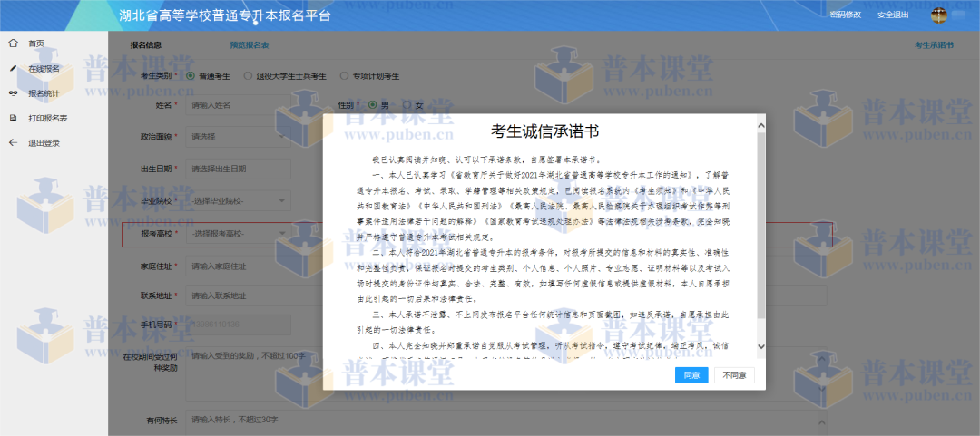The image size is (980, 436).
Task: Click the pencil icon for 在线报名
Action: pyautogui.click(x=13, y=68)
